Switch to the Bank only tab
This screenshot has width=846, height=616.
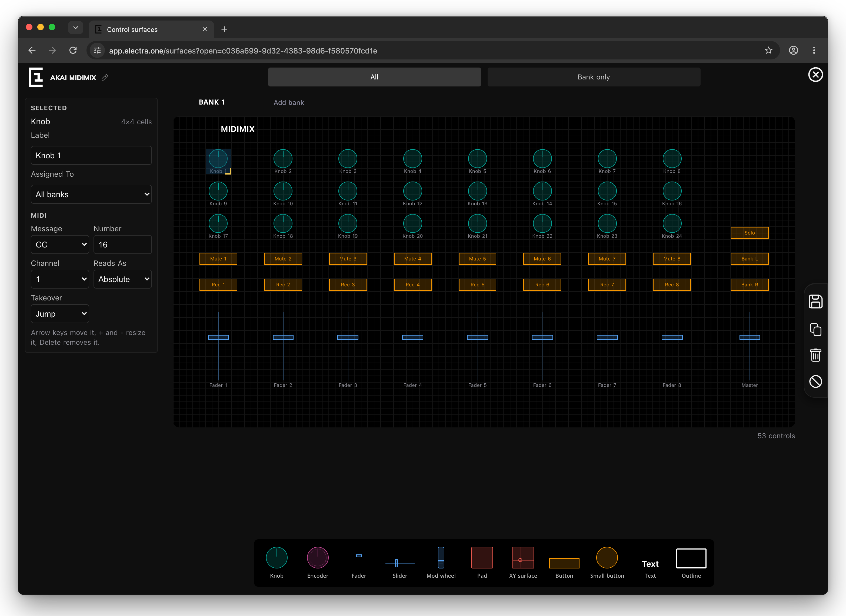click(594, 77)
